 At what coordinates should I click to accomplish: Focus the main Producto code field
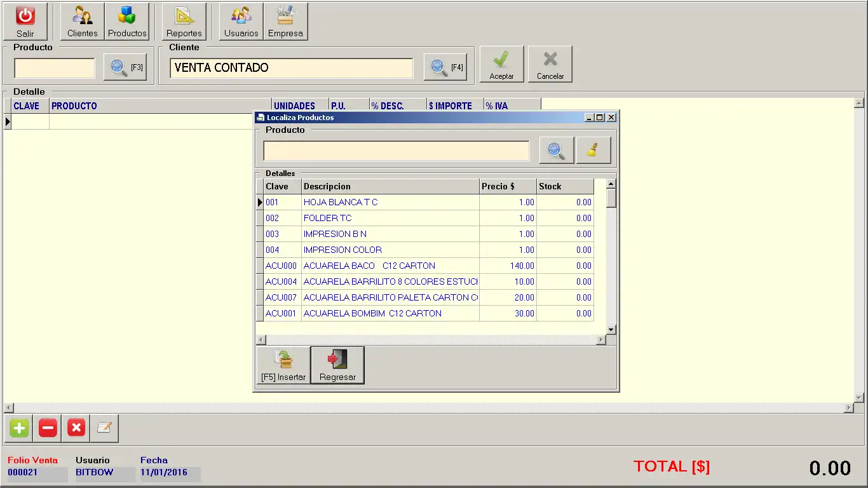click(x=55, y=68)
